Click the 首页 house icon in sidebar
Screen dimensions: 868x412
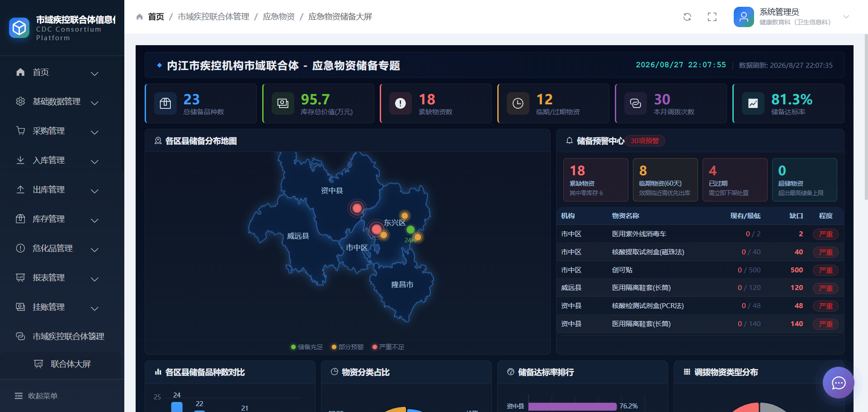point(20,72)
